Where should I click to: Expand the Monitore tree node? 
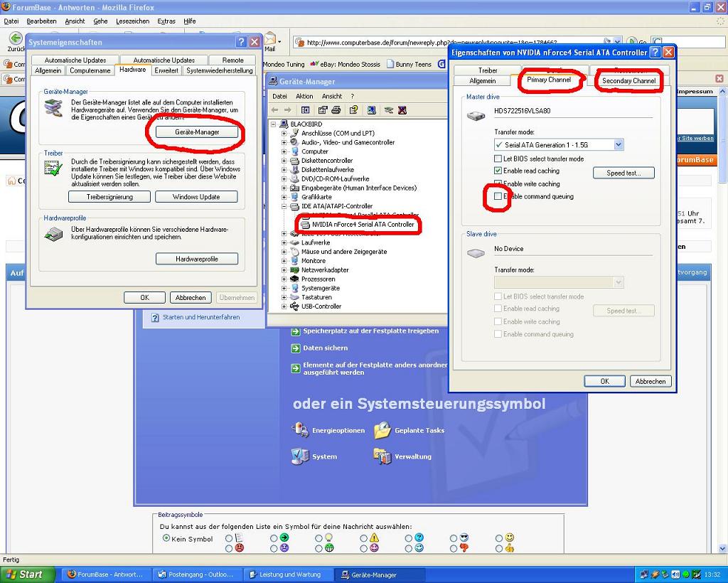[x=284, y=261]
